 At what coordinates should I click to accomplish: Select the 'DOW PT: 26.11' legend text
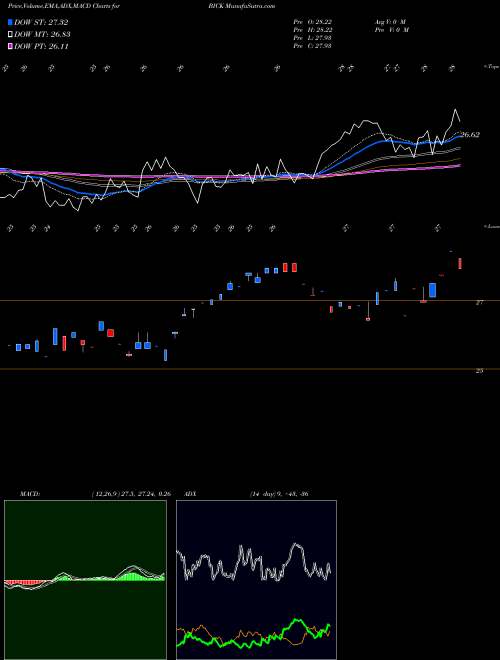point(41,46)
